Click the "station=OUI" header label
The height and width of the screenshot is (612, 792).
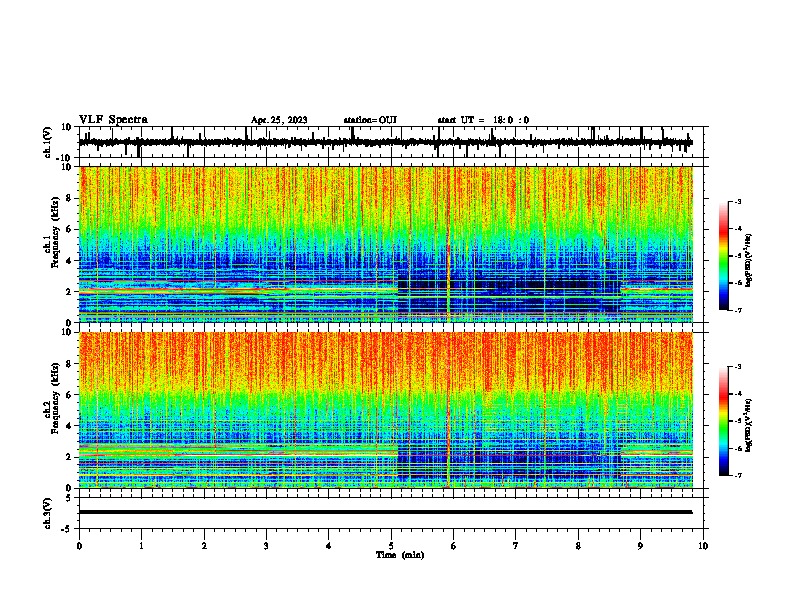pos(370,120)
